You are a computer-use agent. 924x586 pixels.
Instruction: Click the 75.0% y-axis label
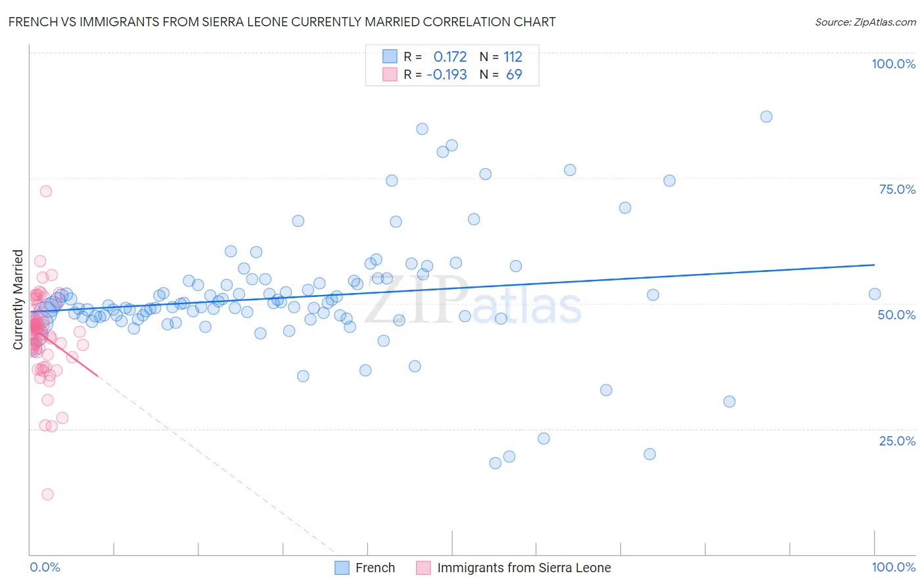click(897, 189)
